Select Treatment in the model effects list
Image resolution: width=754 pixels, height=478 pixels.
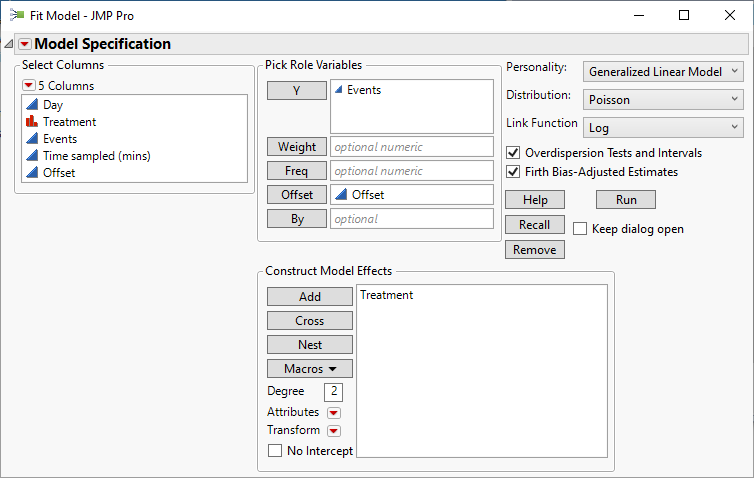click(x=386, y=295)
